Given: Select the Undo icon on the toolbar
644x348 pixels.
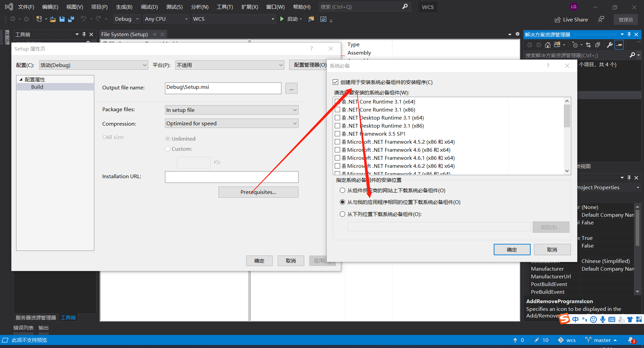Looking at the screenshot, I should coord(84,19).
